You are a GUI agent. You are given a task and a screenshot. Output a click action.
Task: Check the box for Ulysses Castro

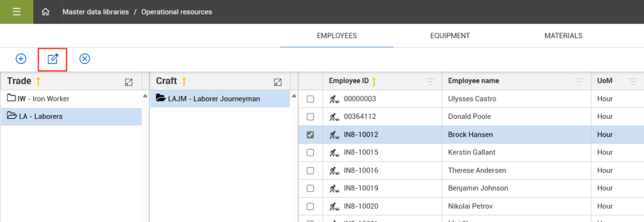click(x=310, y=99)
